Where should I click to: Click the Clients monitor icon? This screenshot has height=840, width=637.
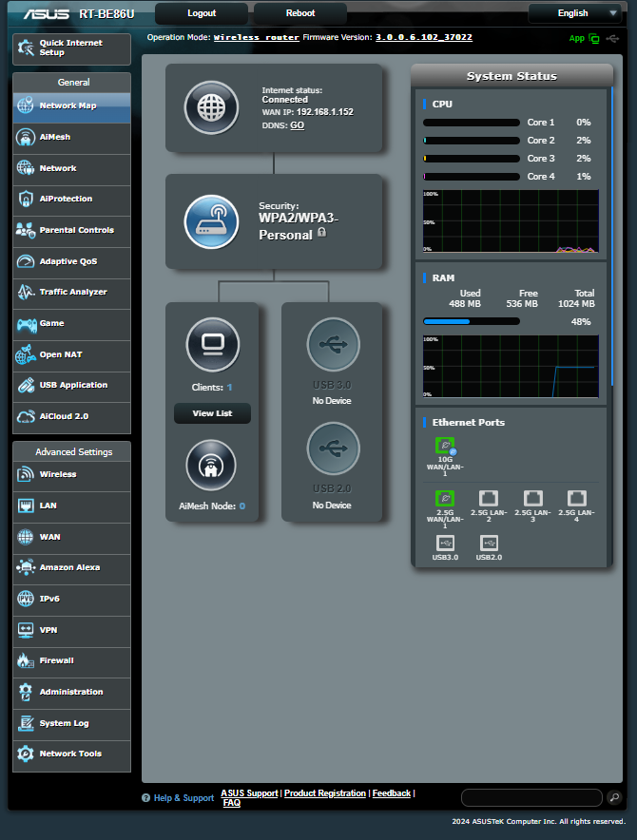tap(211, 344)
